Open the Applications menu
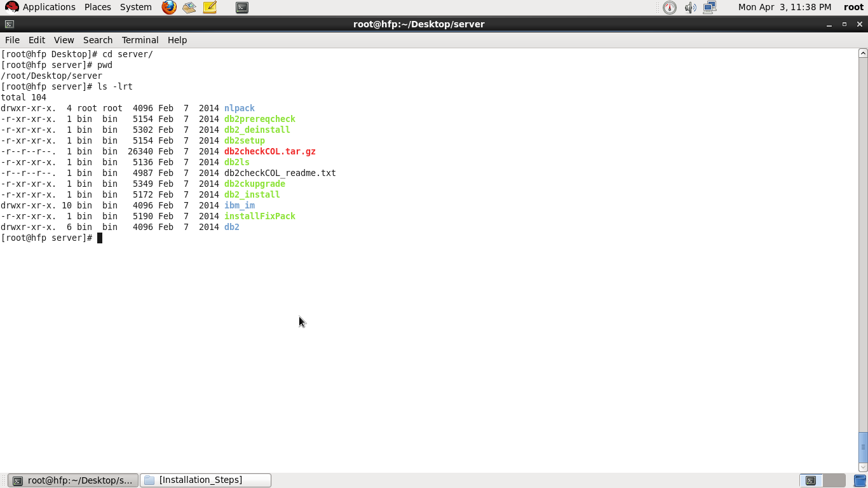 click(49, 7)
